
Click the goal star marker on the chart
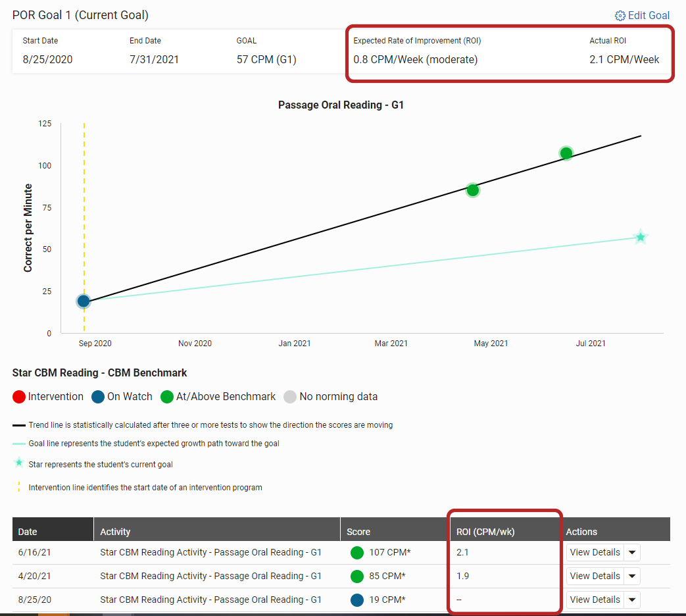pos(641,238)
